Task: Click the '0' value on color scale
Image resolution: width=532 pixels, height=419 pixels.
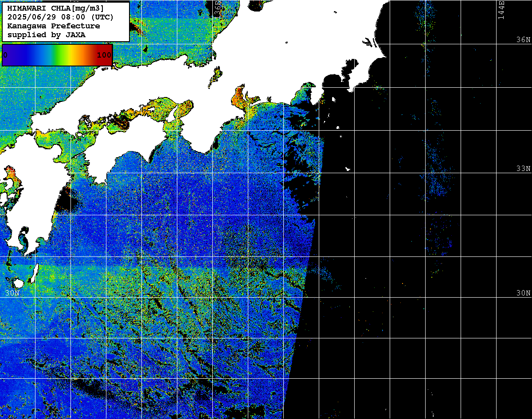Action: coord(5,55)
